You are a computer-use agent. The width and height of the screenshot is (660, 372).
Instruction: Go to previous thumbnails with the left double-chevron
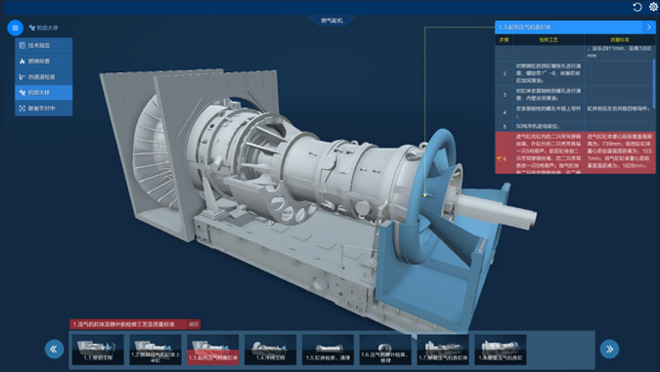[x=54, y=349]
